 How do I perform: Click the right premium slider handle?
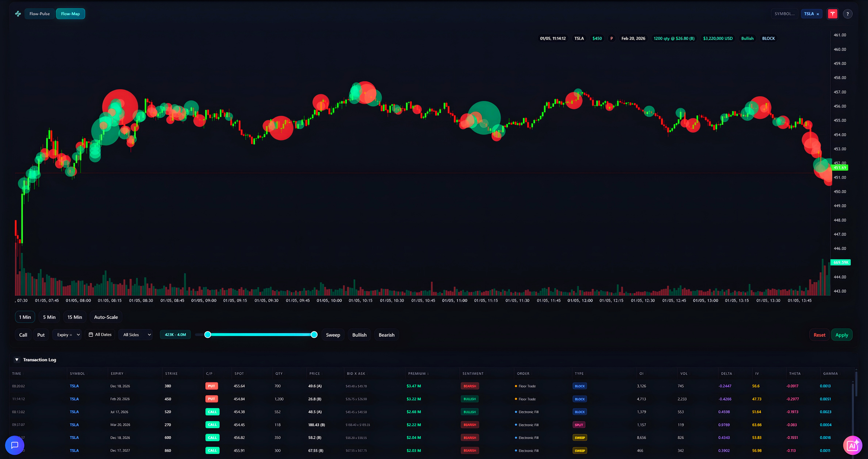pos(314,334)
